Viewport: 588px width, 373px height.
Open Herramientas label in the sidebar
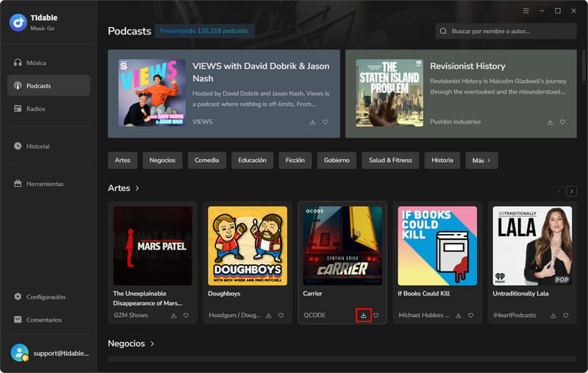click(x=45, y=184)
